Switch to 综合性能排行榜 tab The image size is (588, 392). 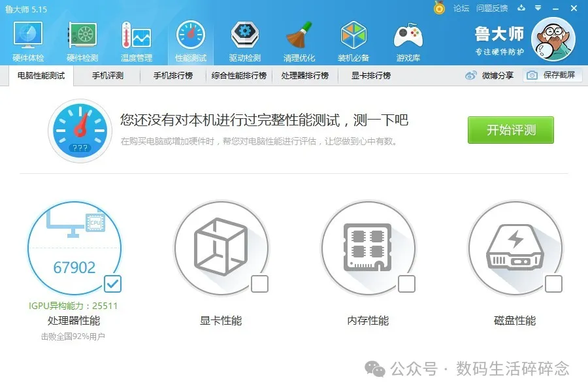239,76
